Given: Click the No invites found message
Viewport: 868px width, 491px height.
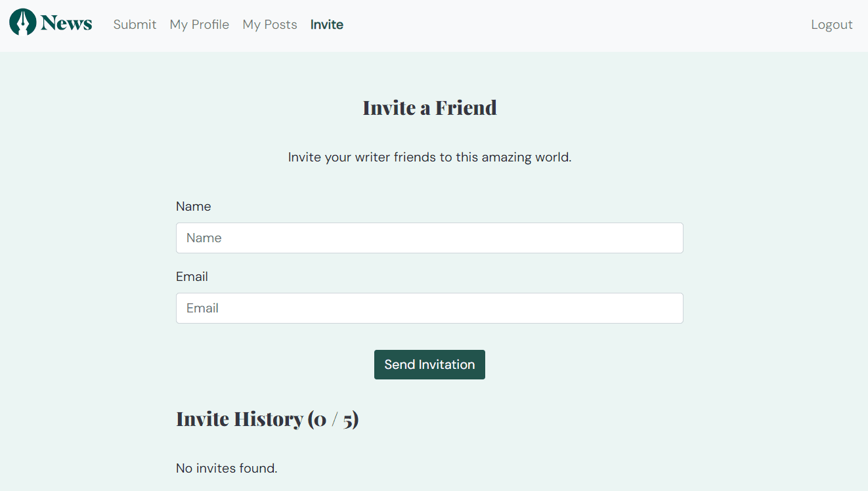Looking at the screenshot, I should click(x=226, y=467).
